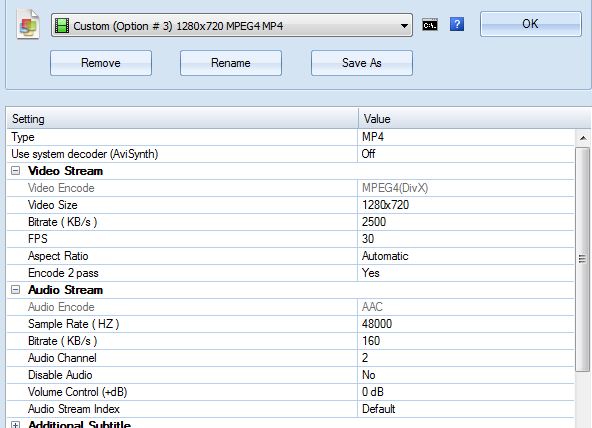Click the Audio Stream group heading
The width and height of the screenshot is (592, 428).
[65, 290]
